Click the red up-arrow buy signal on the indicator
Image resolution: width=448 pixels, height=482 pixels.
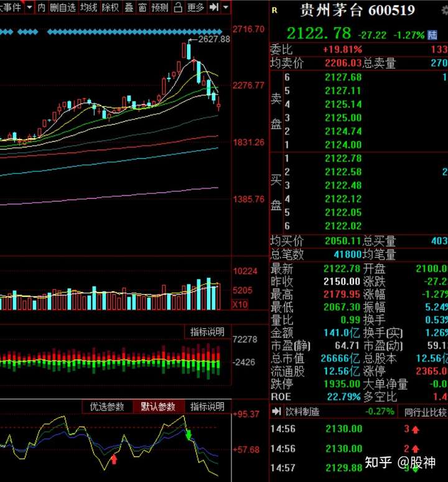click(x=114, y=459)
